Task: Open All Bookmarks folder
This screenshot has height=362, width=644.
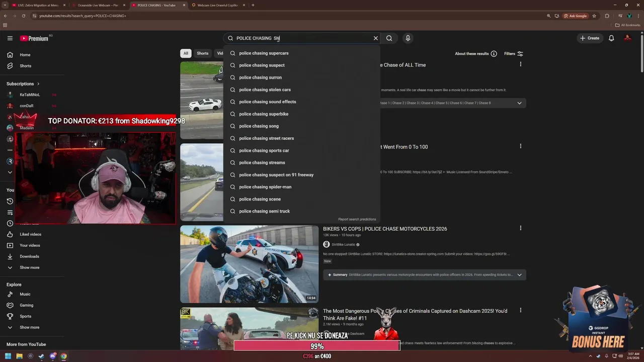Action: 627,25
